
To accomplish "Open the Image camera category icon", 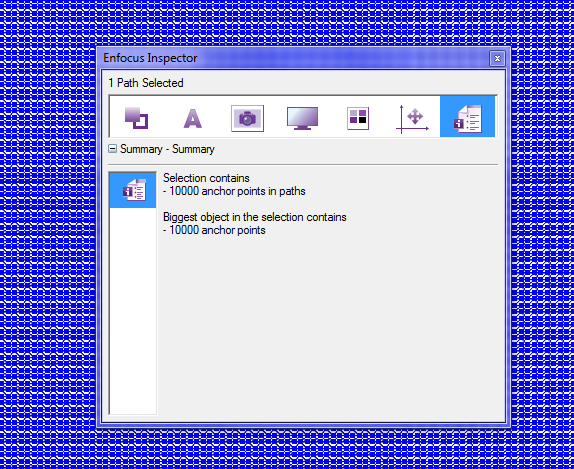I will [247, 118].
